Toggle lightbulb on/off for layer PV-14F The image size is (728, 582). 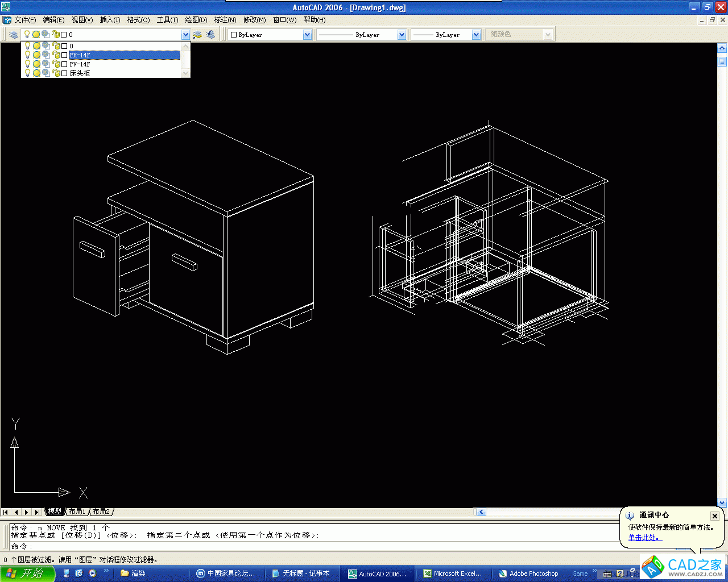pyautogui.click(x=27, y=64)
